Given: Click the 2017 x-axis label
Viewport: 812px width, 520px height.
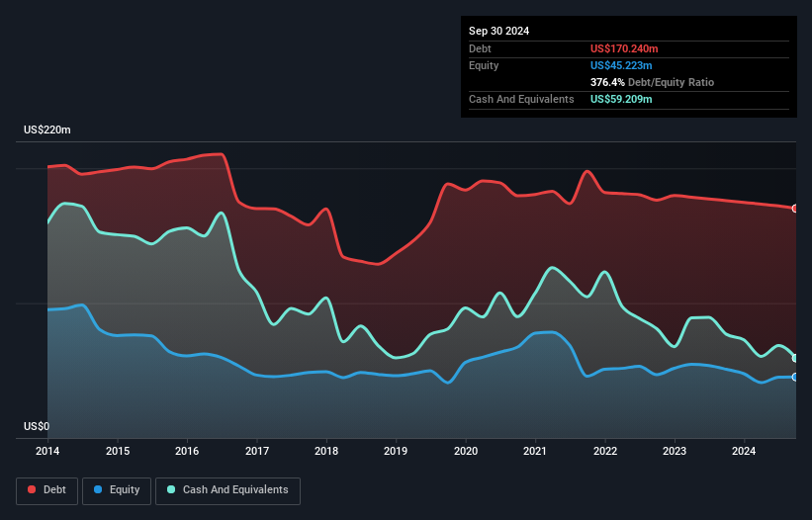Looking at the screenshot, I should coord(257,451).
